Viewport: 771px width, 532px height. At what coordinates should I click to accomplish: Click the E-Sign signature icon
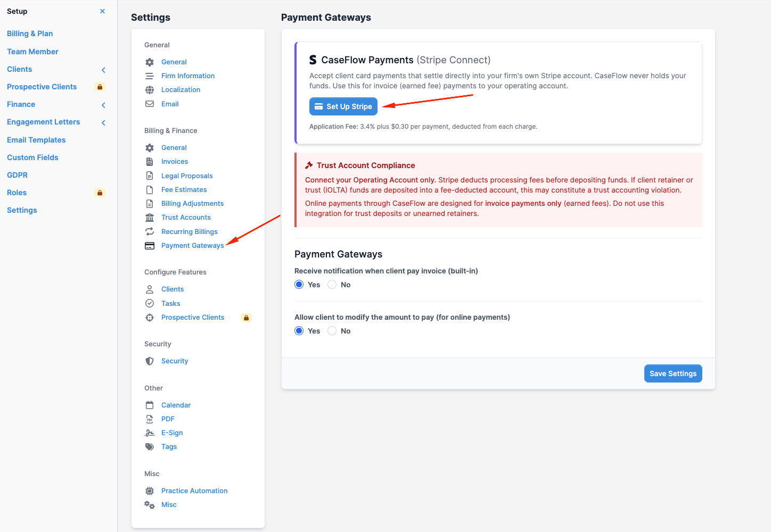[150, 433]
